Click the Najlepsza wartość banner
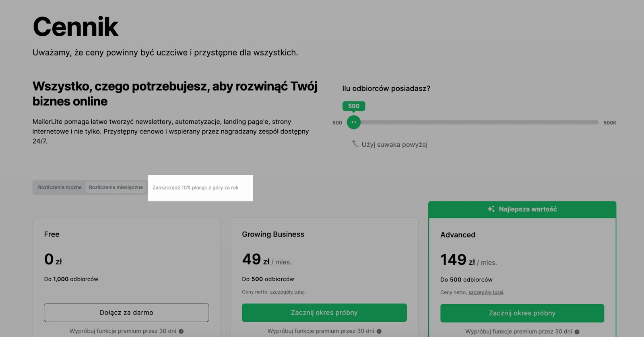644x337 pixels. tap(522, 210)
